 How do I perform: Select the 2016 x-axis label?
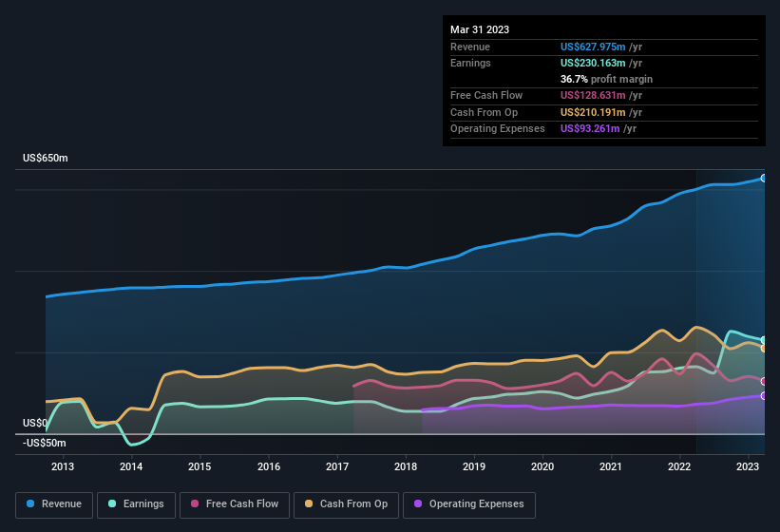click(269, 466)
